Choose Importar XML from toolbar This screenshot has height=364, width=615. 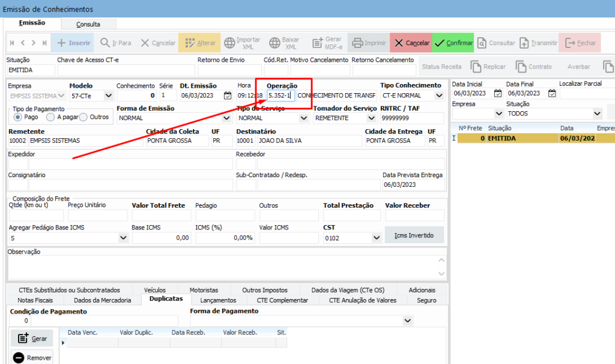pos(242,43)
